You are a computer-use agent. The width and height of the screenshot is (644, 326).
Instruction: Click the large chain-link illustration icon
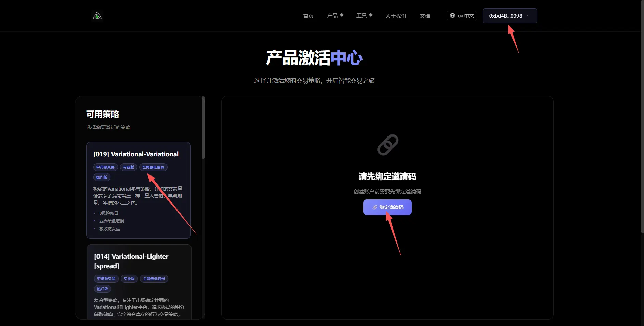387,145
